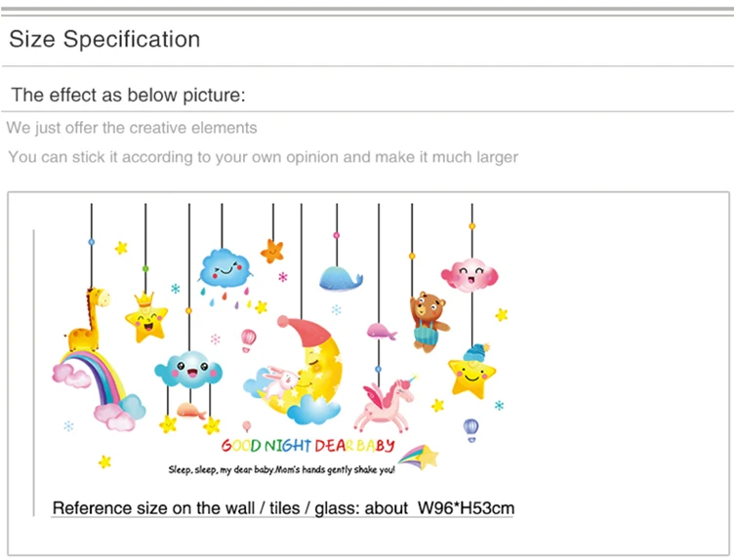This screenshot has width=734, height=560.
Task: Select the brown teddy bear
Action: [x=428, y=321]
